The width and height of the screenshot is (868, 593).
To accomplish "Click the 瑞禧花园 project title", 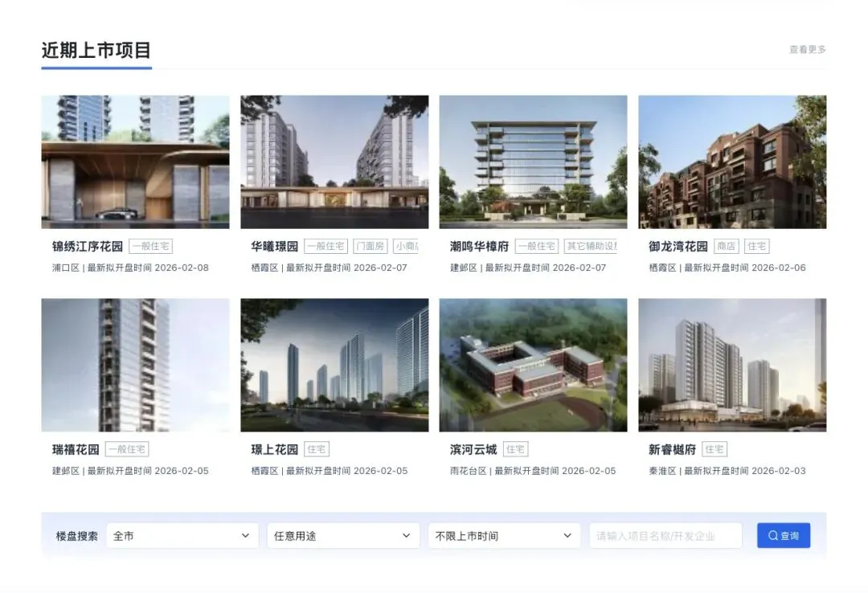I will coord(76,449).
